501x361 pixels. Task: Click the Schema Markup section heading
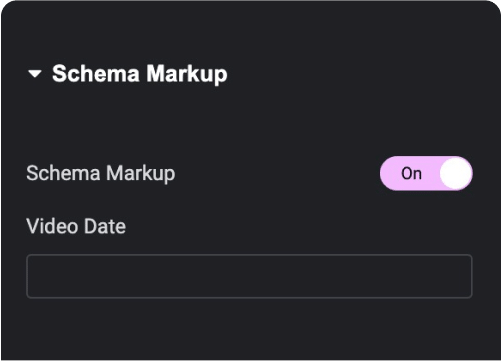tap(140, 74)
